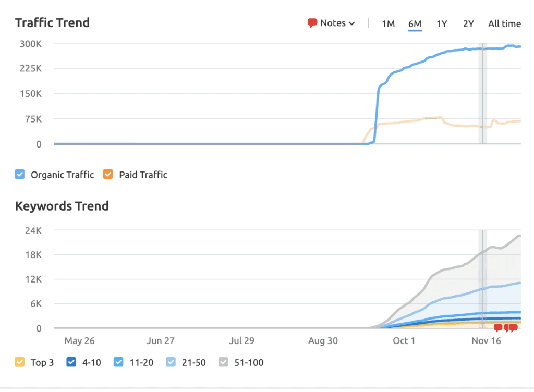Open the Notes dropdown menu
The width and height of the screenshot is (534, 392).
pos(331,23)
